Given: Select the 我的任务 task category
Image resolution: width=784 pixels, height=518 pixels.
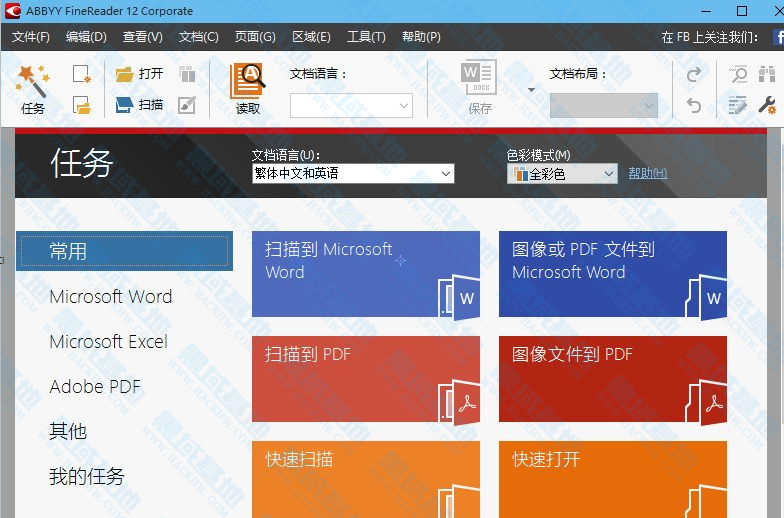Looking at the screenshot, I should click(86, 476).
